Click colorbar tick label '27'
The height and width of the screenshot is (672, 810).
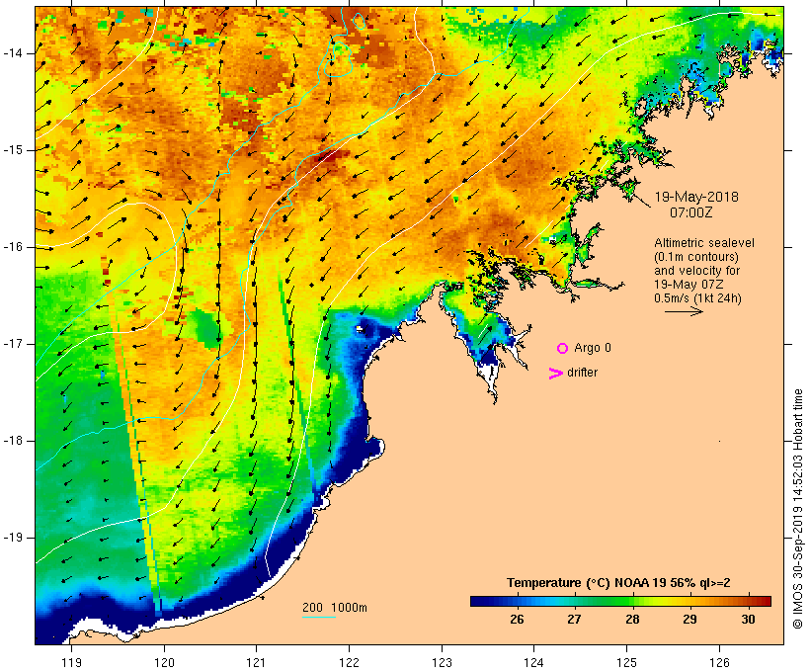coord(575,620)
